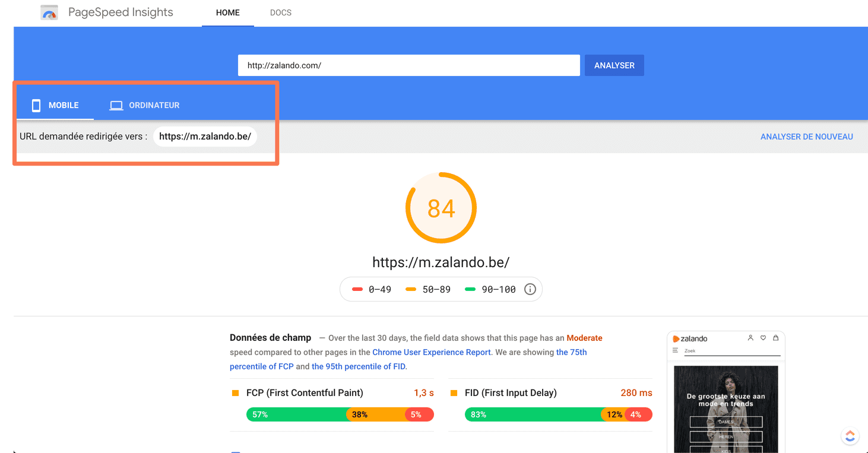Click the hamburger menu icon in preview
Image resolution: width=868 pixels, height=453 pixels.
tap(675, 351)
